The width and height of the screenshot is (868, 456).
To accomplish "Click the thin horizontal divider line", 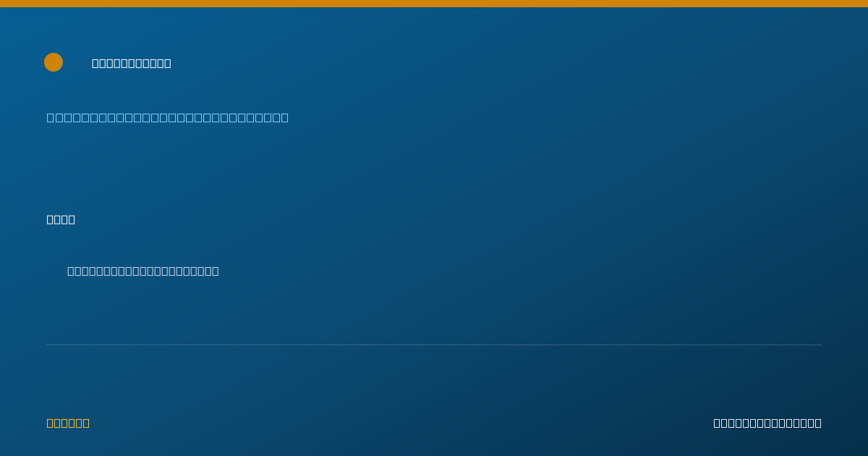I will click(434, 345).
